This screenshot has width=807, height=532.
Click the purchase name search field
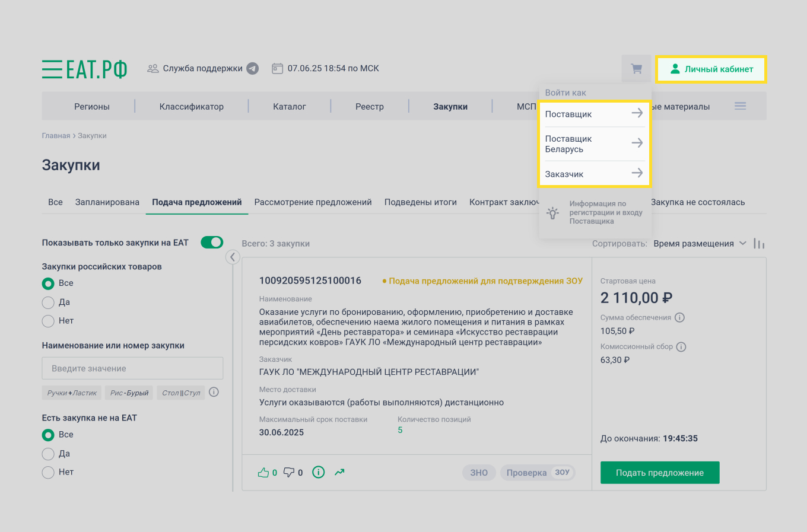[132, 368]
